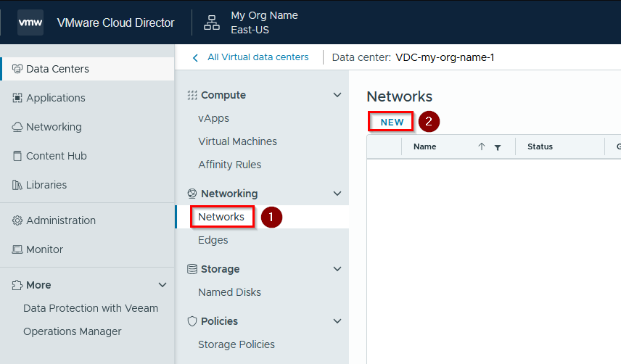The width and height of the screenshot is (621, 364).
Task: Click the vmw logo icon
Action: [30, 22]
